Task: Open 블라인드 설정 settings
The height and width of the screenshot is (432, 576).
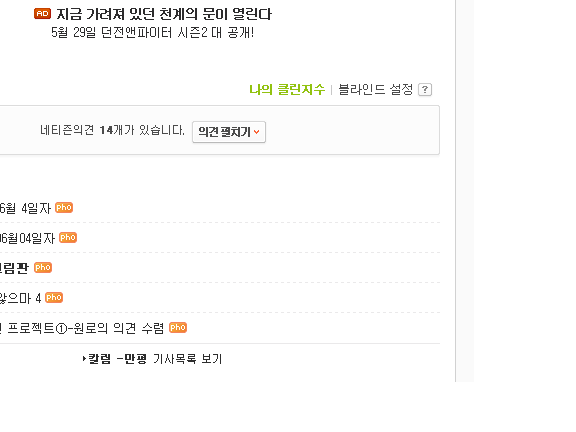Action: [x=375, y=89]
